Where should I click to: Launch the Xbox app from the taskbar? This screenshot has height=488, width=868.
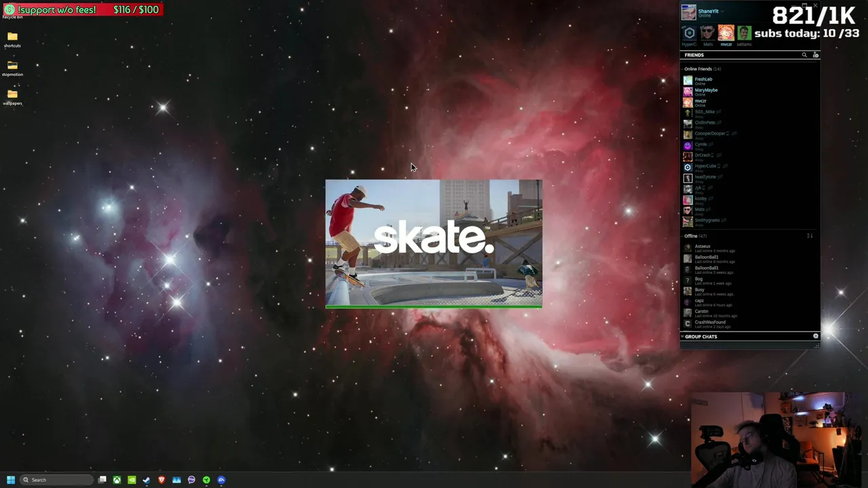(117, 480)
